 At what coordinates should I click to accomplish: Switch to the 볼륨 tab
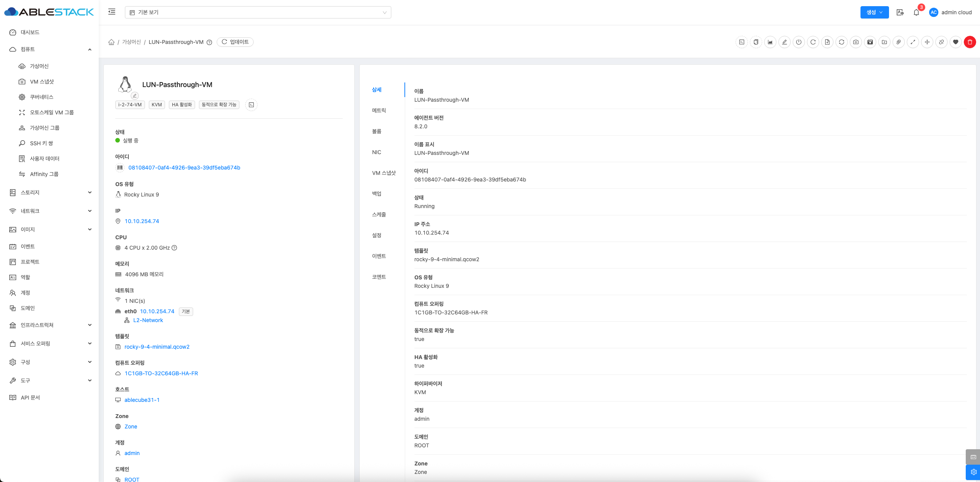click(377, 131)
